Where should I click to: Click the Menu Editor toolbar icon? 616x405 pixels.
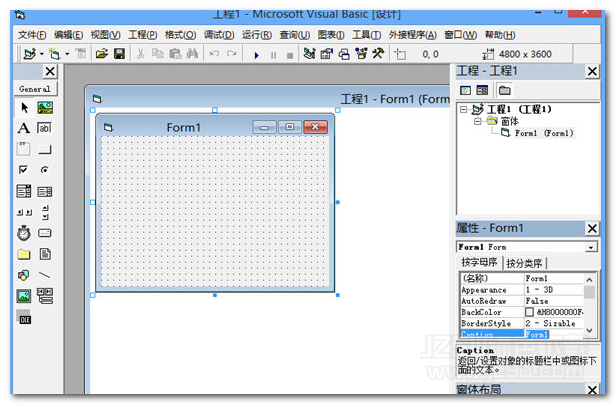click(81, 53)
